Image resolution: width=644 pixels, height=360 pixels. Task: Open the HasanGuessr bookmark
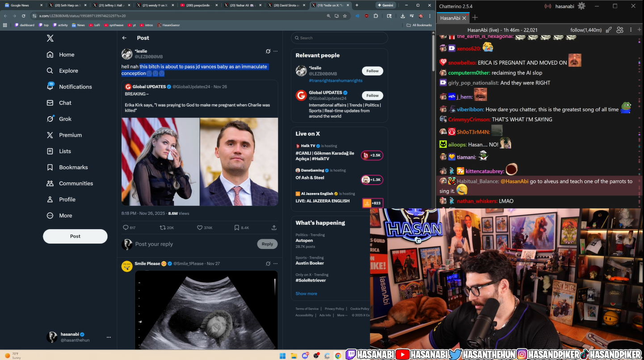[168, 25]
